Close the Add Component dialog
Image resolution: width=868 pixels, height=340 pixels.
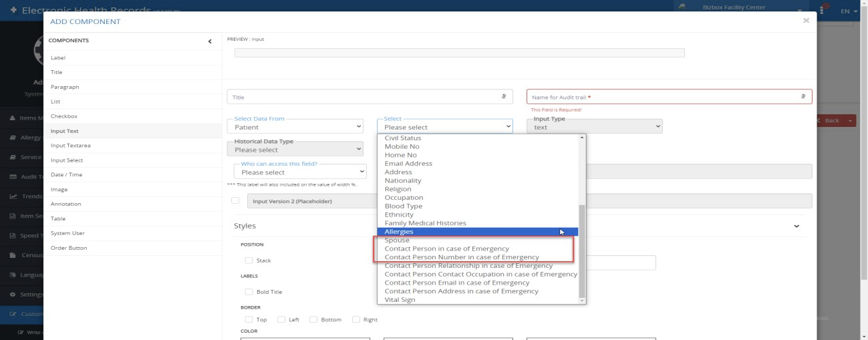click(806, 21)
